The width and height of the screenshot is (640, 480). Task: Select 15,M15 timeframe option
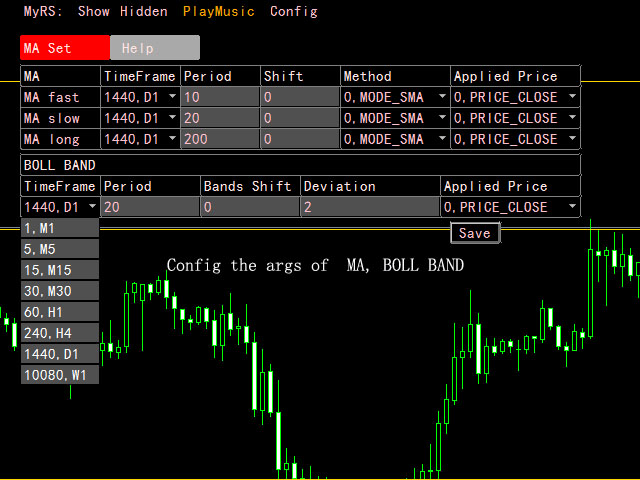point(60,270)
